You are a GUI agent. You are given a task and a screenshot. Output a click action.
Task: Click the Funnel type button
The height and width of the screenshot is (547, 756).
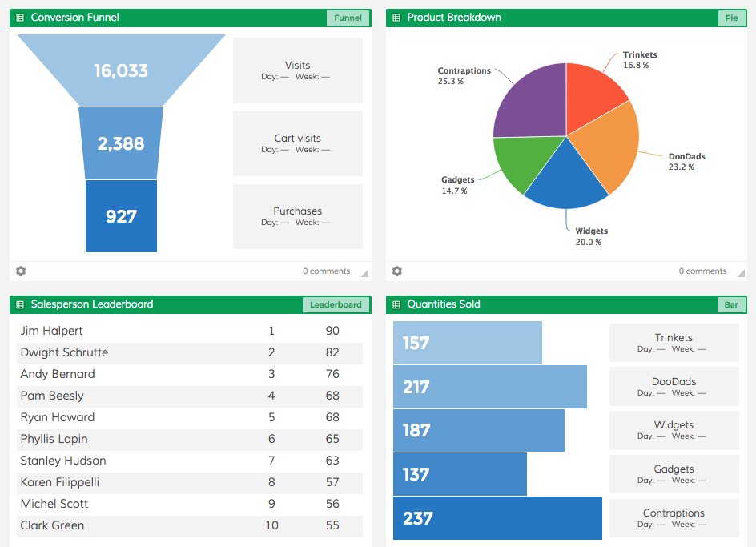point(348,18)
